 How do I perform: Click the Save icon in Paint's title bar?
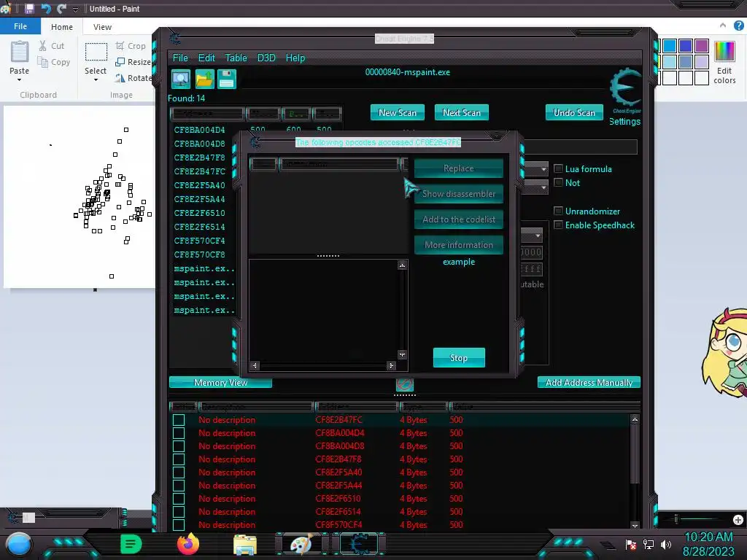(x=29, y=9)
